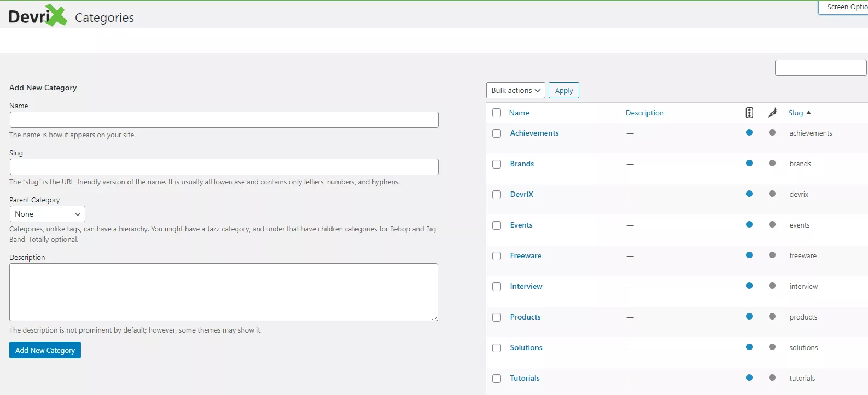Viewport: 868px width, 395px height.
Task: Click the blue SEO dot for Achievements
Action: coord(749,132)
